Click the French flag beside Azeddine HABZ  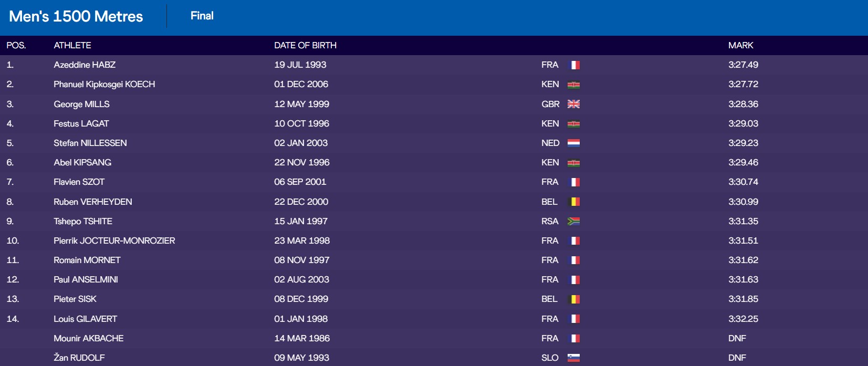[x=574, y=65]
